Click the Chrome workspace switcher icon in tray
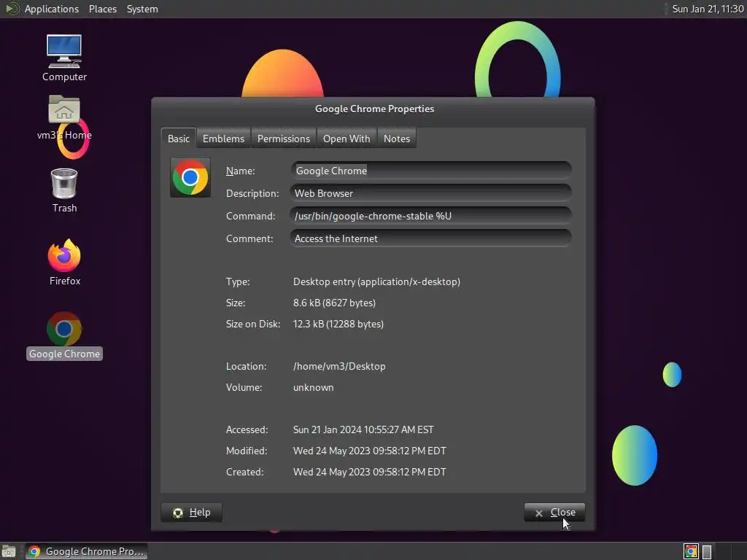Screen dimensions: 747x560 [691, 551]
